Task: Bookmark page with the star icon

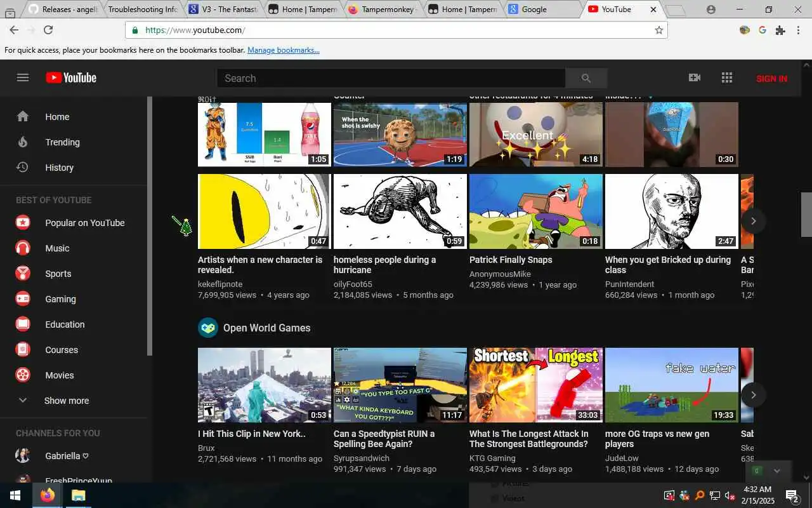Action: [658, 30]
